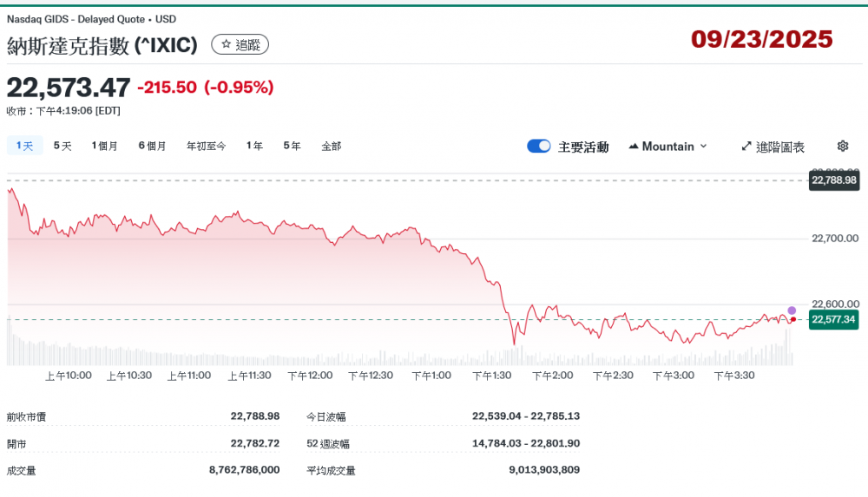Choose the 6個月 time range
Screen dimensions: 868x497
point(152,147)
